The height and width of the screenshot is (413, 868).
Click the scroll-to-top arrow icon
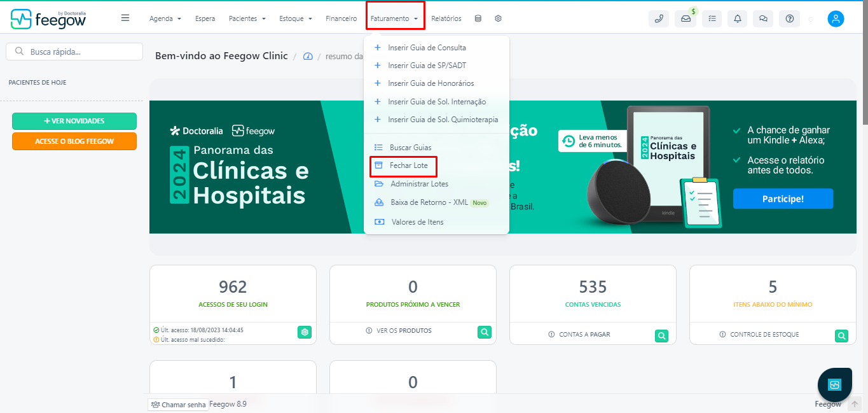pyautogui.click(x=855, y=404)
